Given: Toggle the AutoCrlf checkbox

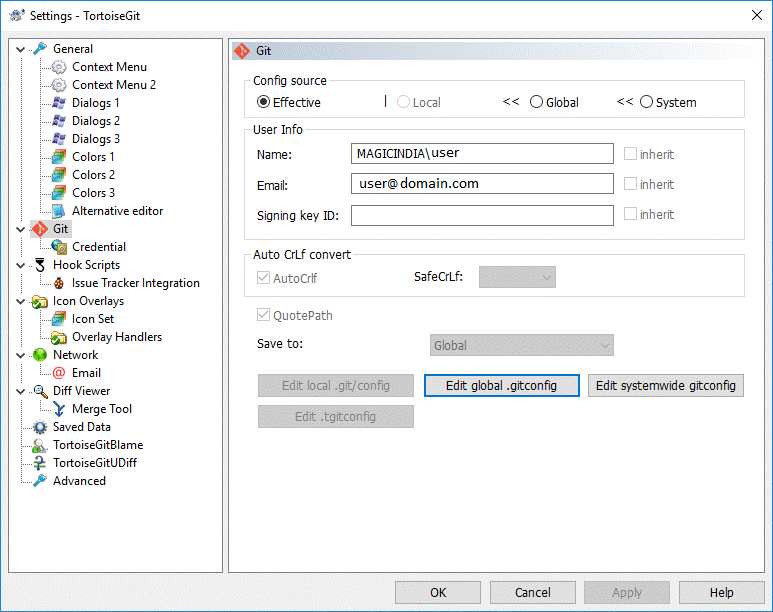Looking at the screenshot, I should click(x=263, y=278).
